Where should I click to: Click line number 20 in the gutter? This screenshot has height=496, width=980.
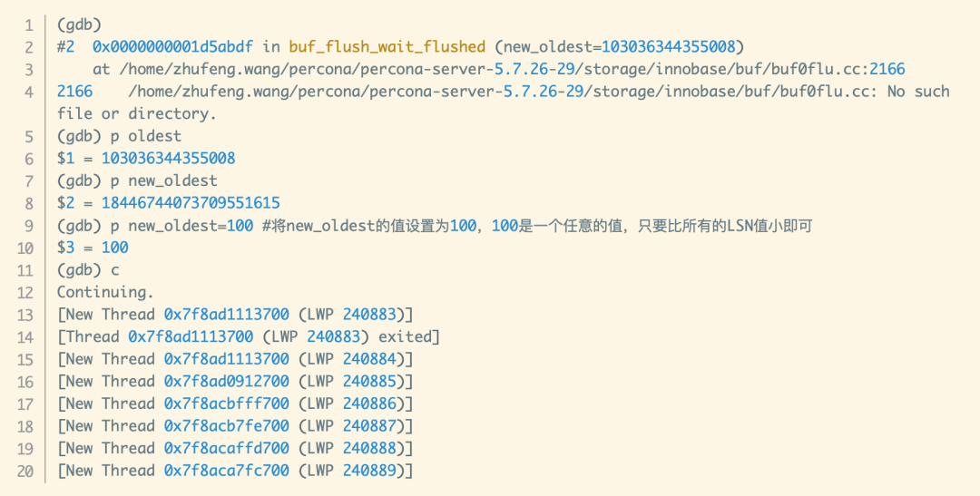[x=25, y=472]
